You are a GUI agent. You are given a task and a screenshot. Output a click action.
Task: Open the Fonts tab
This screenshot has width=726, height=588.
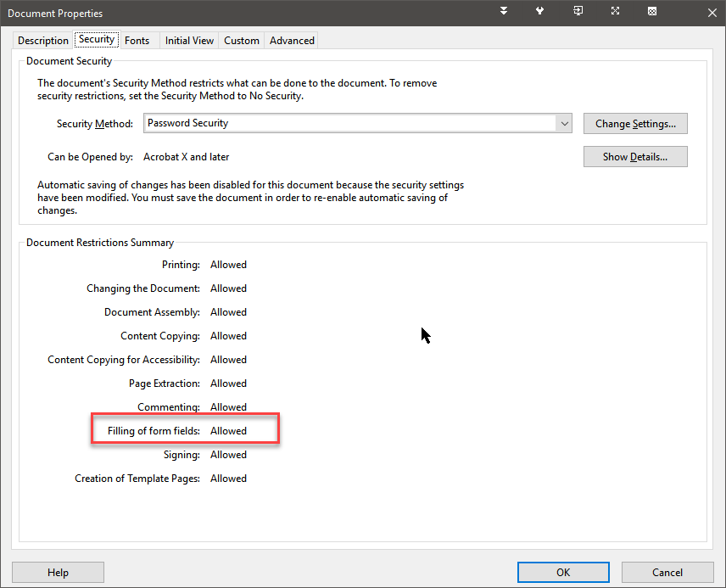[x=137, y=41]
